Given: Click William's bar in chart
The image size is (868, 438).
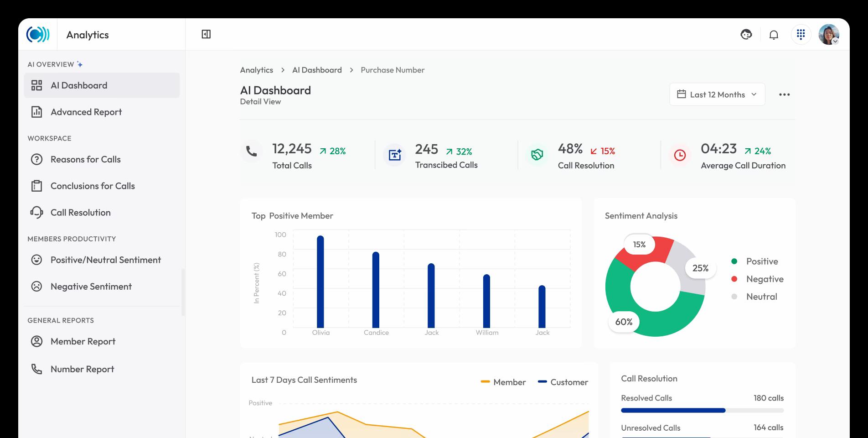Looking at the screenshot, I should pyautogui.click(x=486, y=301).
